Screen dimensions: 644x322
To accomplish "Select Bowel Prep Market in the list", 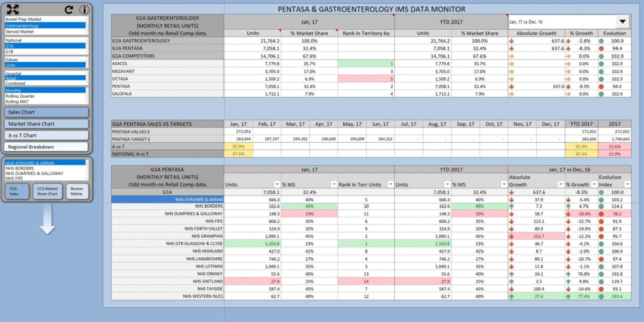I will coord(45,19).
